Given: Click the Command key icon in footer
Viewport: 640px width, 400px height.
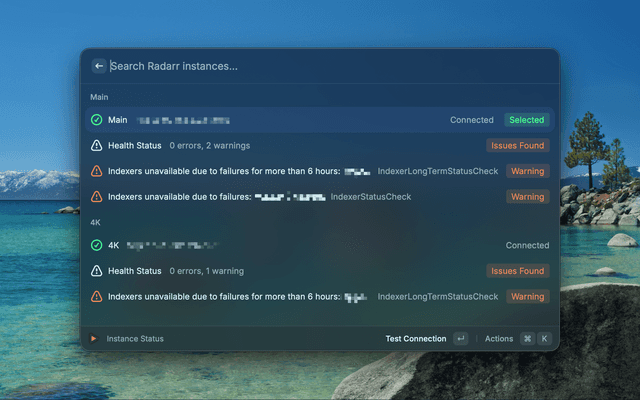Looking at the screenshot, I should tap(527, 338).
